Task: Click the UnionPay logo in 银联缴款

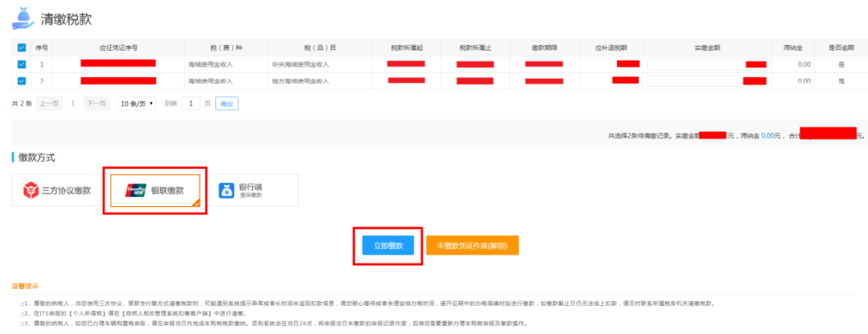Action: coord(136,191)
